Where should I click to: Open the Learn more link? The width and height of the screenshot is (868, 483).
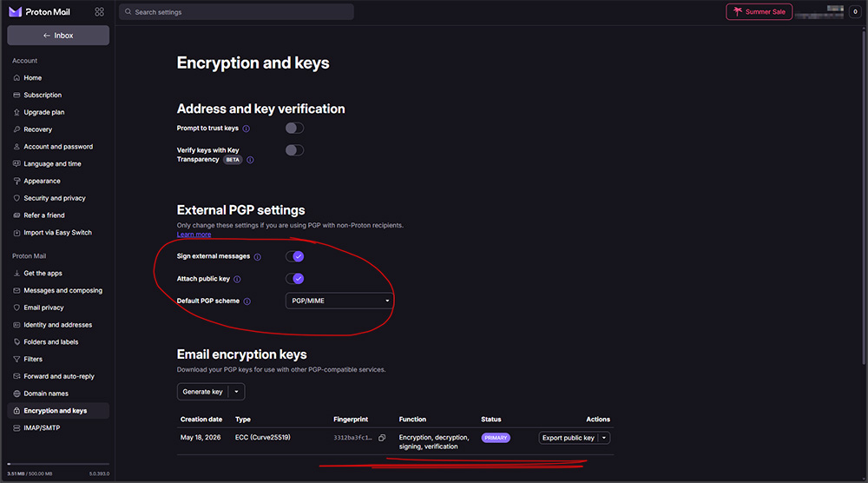pyautogui.click(x=194, y=235)
